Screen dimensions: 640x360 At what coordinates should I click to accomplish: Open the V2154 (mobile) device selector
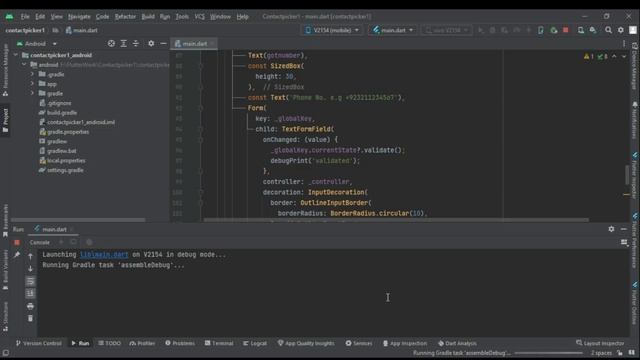tap(332, 30)
